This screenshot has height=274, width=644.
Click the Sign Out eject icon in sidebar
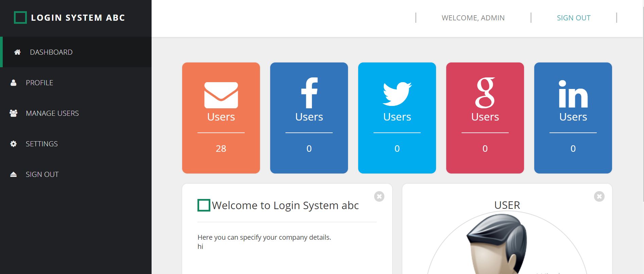tap(14, 174)
